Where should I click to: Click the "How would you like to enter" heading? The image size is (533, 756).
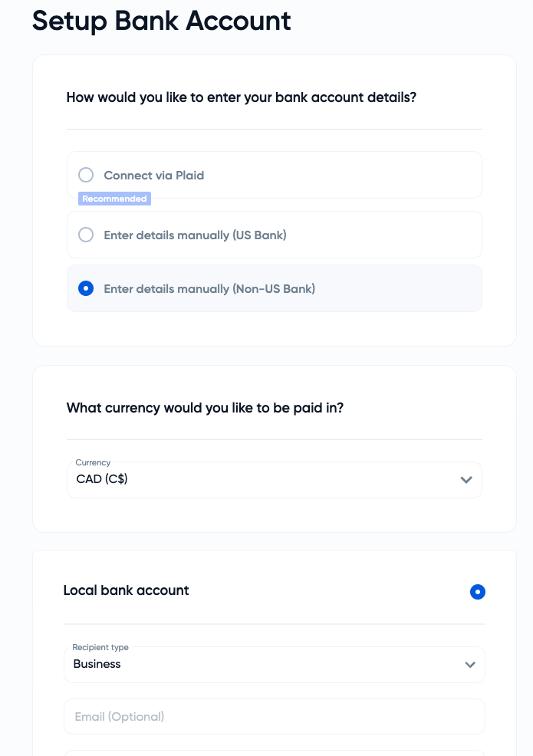242,97
